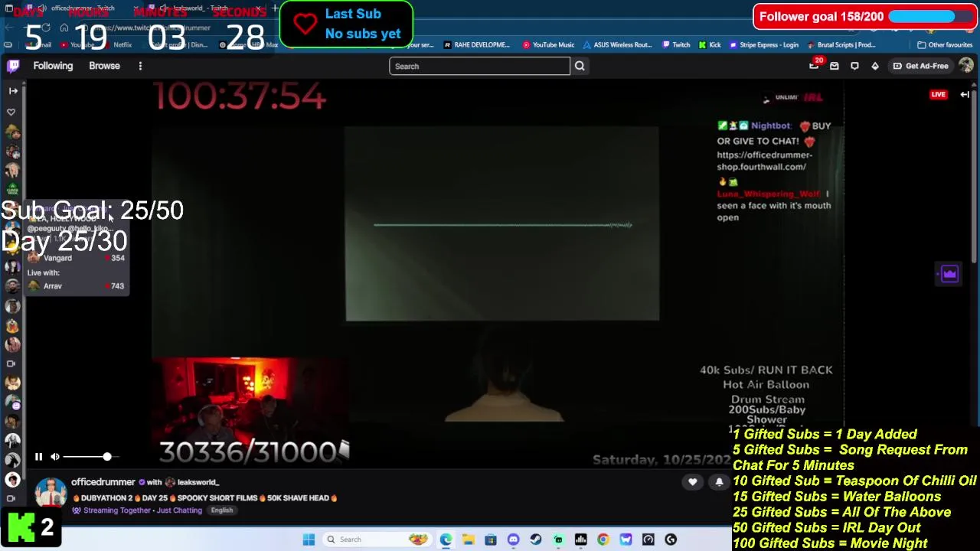This screenshot has width=980, height=551.
Task: Click the magnifier search button
Action: 580,66
